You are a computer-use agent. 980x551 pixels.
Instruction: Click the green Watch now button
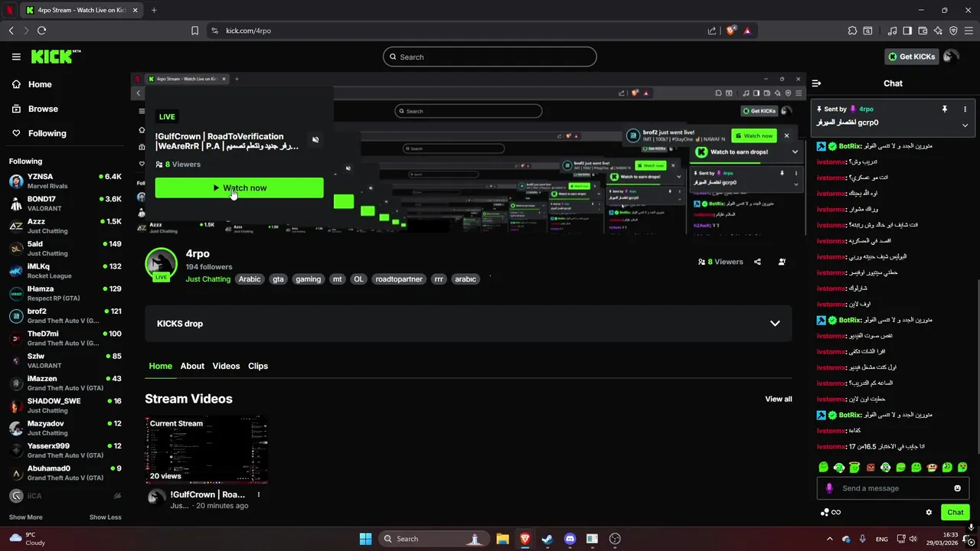(239, 187)
